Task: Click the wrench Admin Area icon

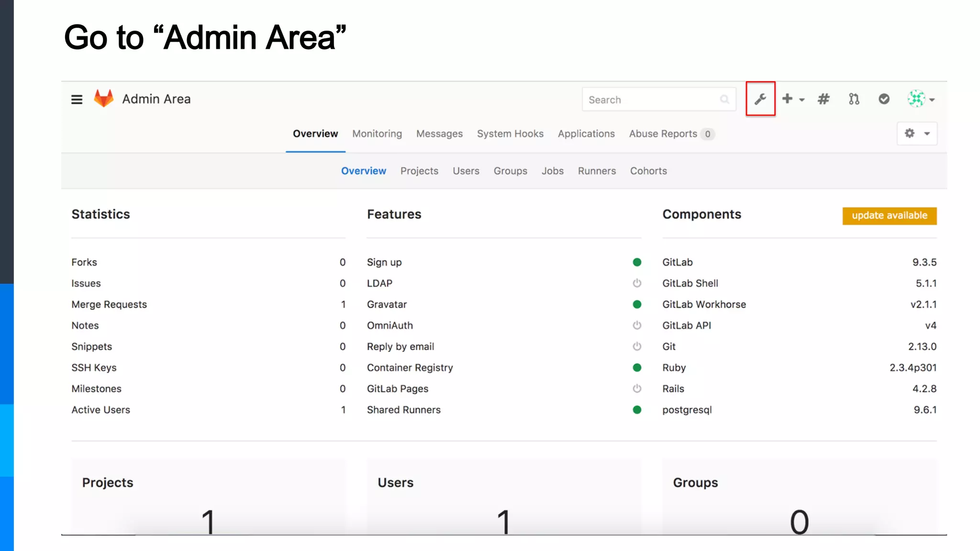Action: 760,99
